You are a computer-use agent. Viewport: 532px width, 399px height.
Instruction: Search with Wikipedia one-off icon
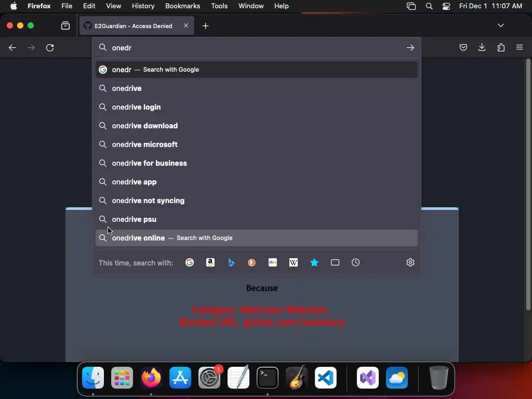point(294,262)
